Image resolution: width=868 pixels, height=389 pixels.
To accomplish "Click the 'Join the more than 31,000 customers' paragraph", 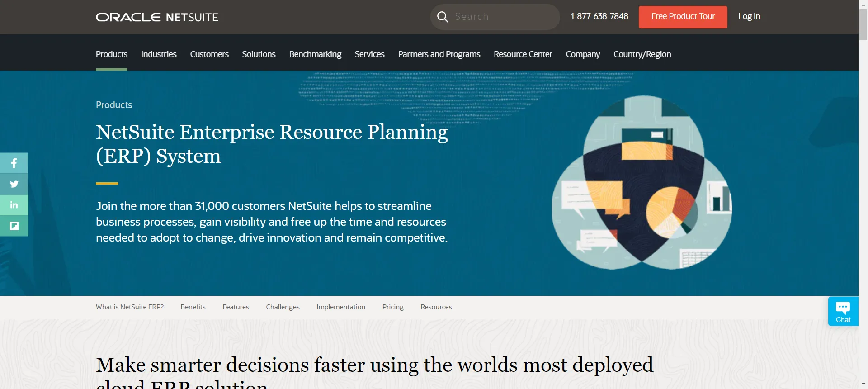I will click(272, 222).
